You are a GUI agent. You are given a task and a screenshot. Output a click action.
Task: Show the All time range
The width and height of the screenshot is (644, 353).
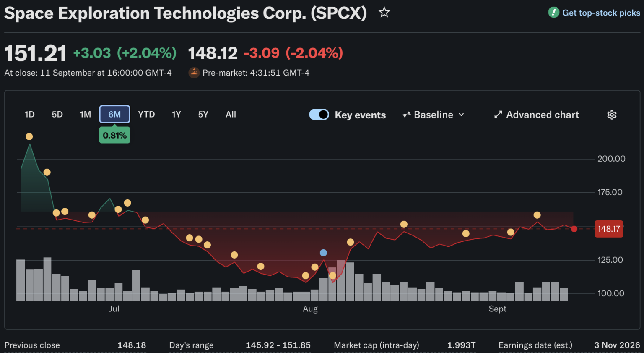point(231,115)
